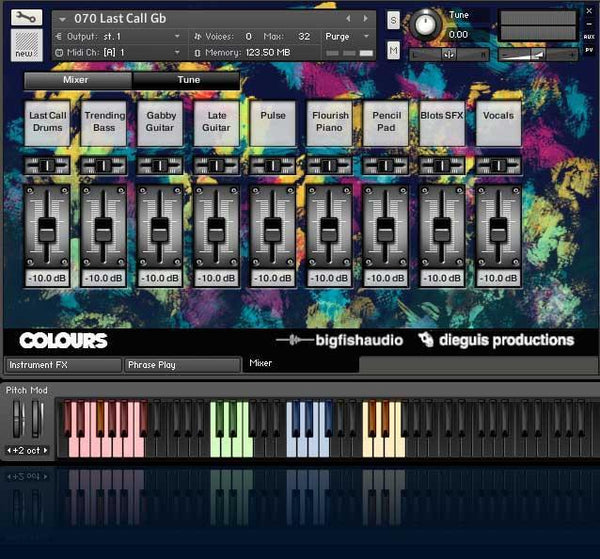Open the Instrument FX tab

click(62, 365)
